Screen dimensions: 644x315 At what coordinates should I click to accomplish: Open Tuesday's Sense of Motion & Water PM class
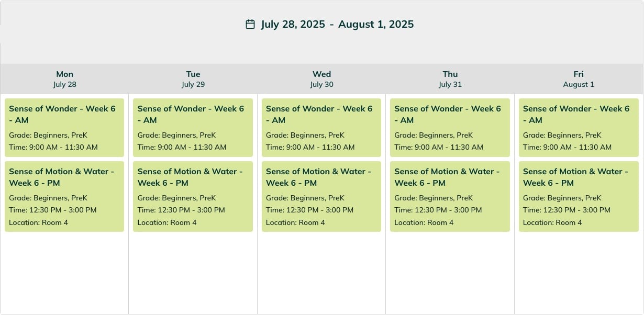pos(193,197)
